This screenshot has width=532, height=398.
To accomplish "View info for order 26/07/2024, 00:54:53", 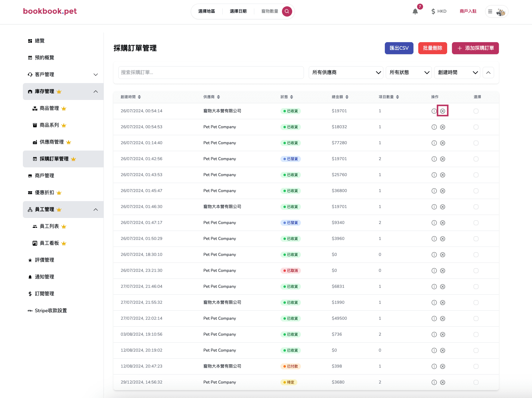I will 434,127.
